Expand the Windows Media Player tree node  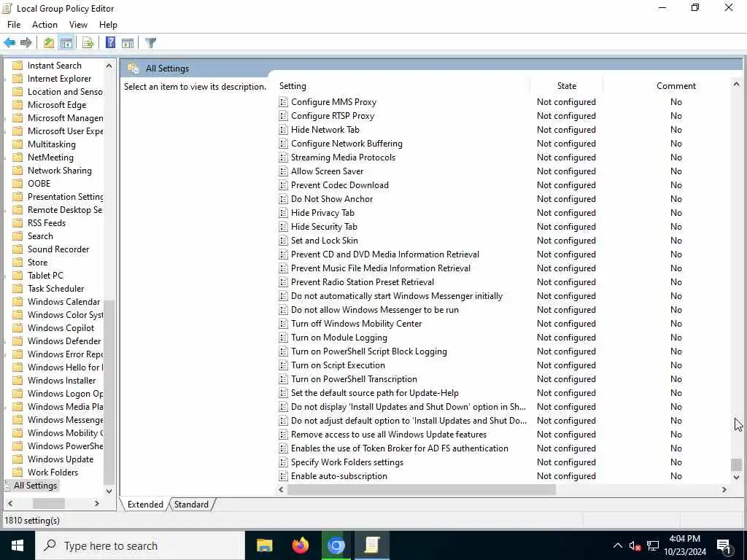(6, 407)
